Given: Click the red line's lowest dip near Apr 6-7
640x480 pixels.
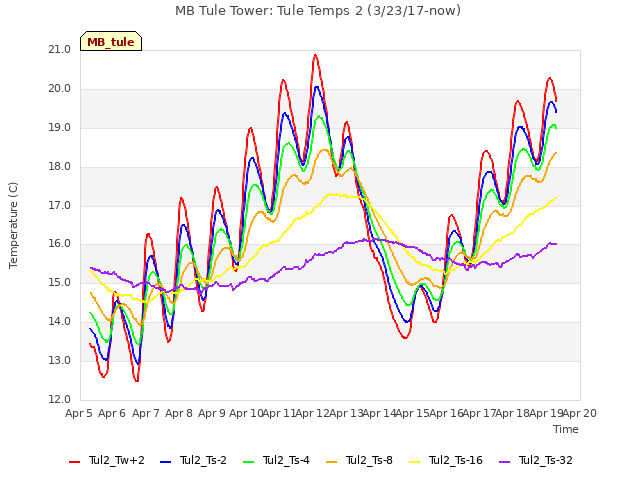Looking at the screenshot, I should tap(137, 380).
